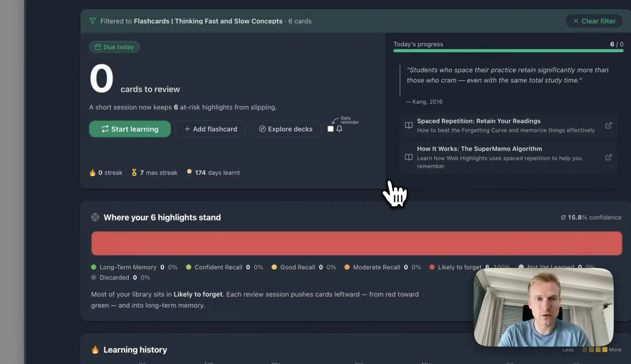Screen dimensions: 631x364
Task: Click the target icon beside highlights heading
Action: [x=95, y=217]
